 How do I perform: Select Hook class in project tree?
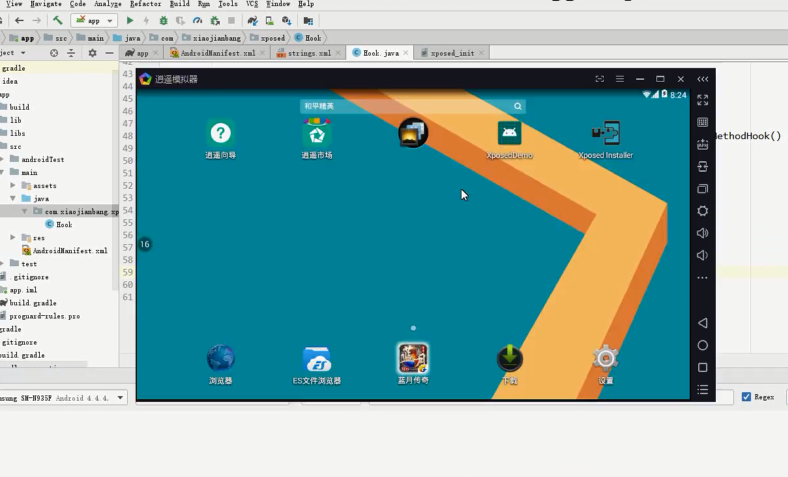63,225
